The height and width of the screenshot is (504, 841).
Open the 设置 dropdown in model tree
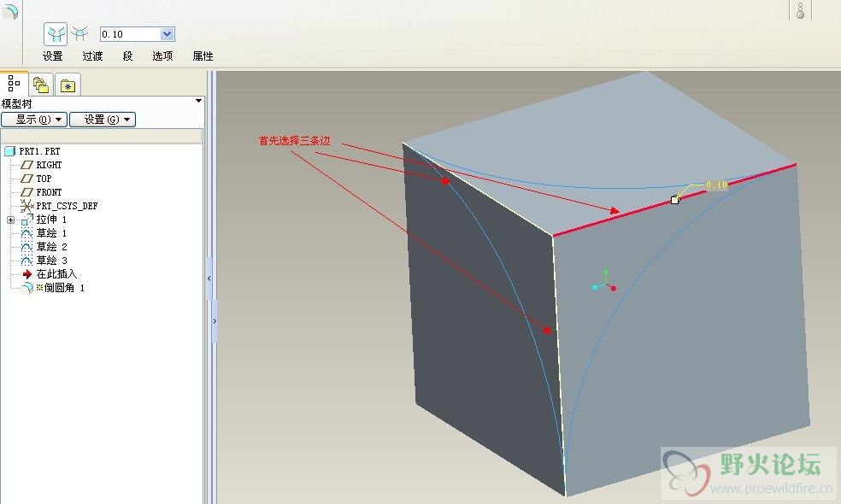103,120
